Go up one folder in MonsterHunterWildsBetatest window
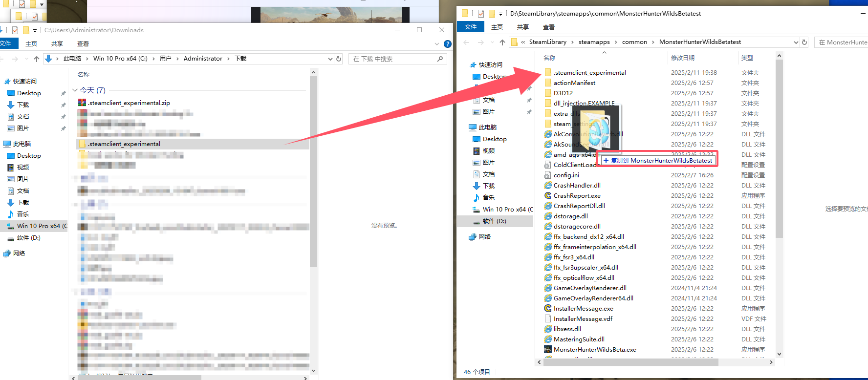 502,42
